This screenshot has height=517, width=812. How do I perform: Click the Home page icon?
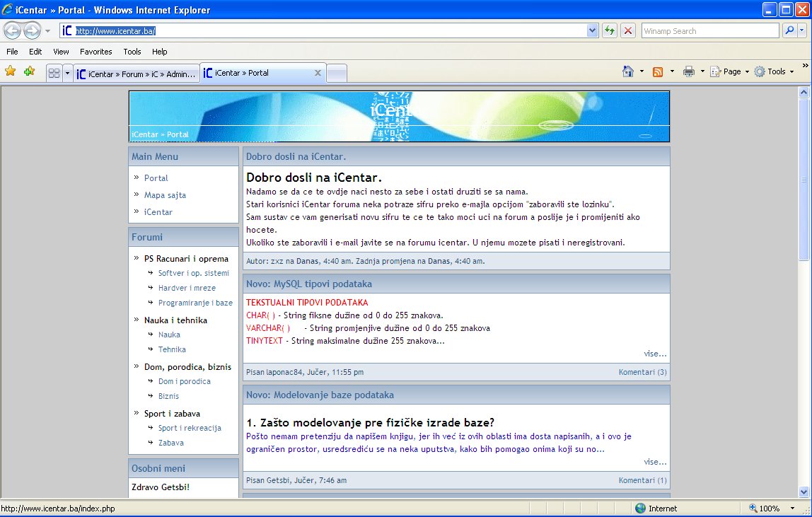click(627, 71)
